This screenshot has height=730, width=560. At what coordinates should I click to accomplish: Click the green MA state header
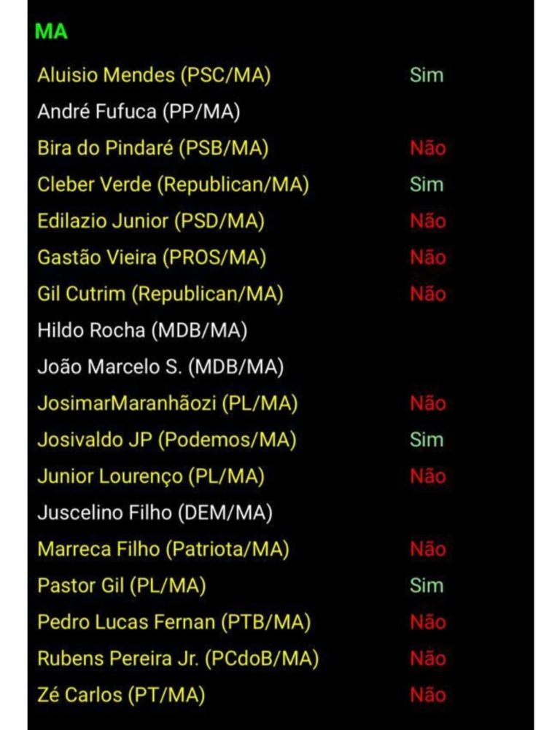tap(51, 32)
